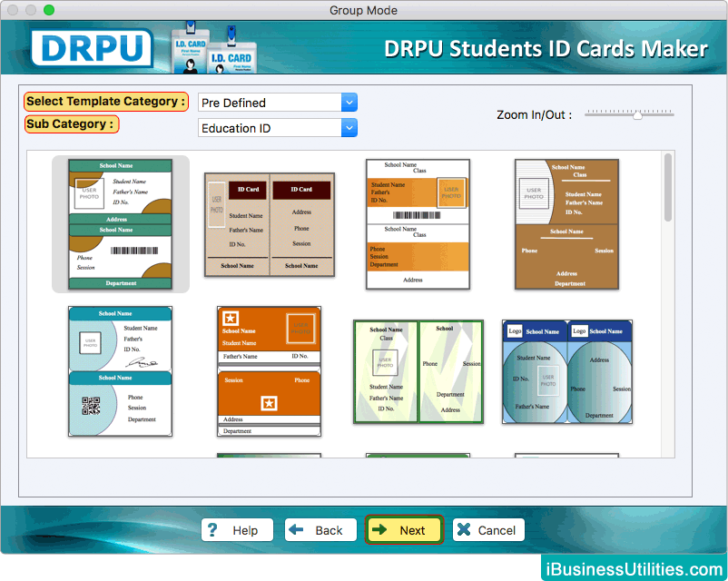Screen dimensions: 728x581
Task: Go Back to the previous step
Action: (x=320, y=530)
